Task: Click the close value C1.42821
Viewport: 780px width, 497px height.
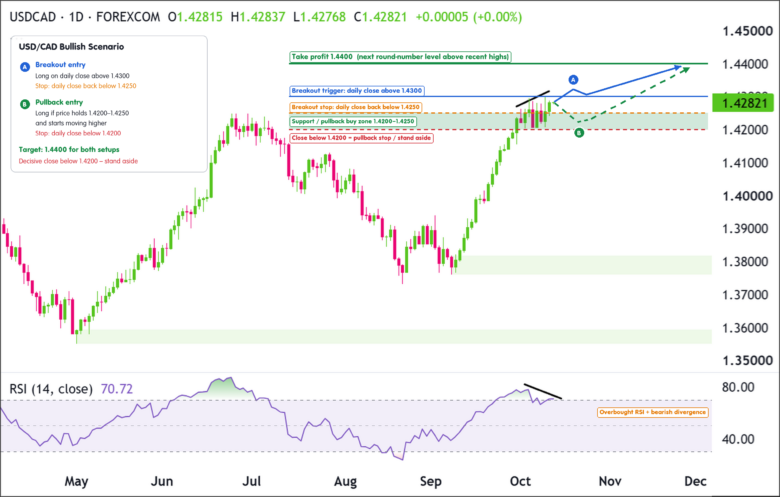Action: tap(380, 17)
